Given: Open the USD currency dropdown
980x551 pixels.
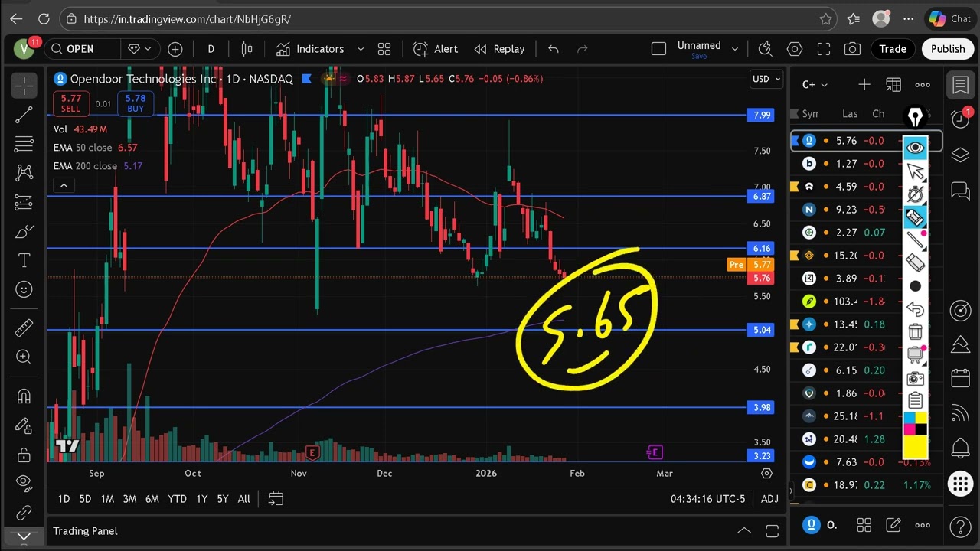Looking at the screenshot, I should 766,79.
